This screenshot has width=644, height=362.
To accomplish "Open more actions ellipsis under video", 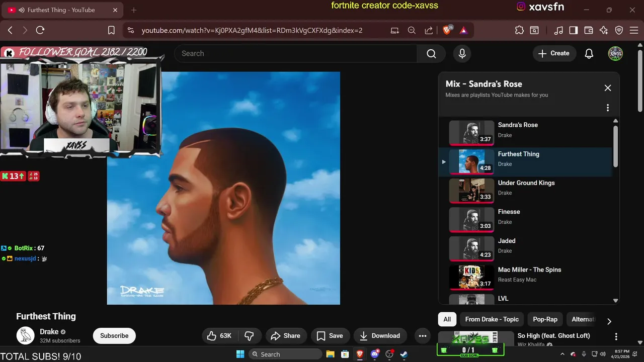I will (x=423, y=336).
